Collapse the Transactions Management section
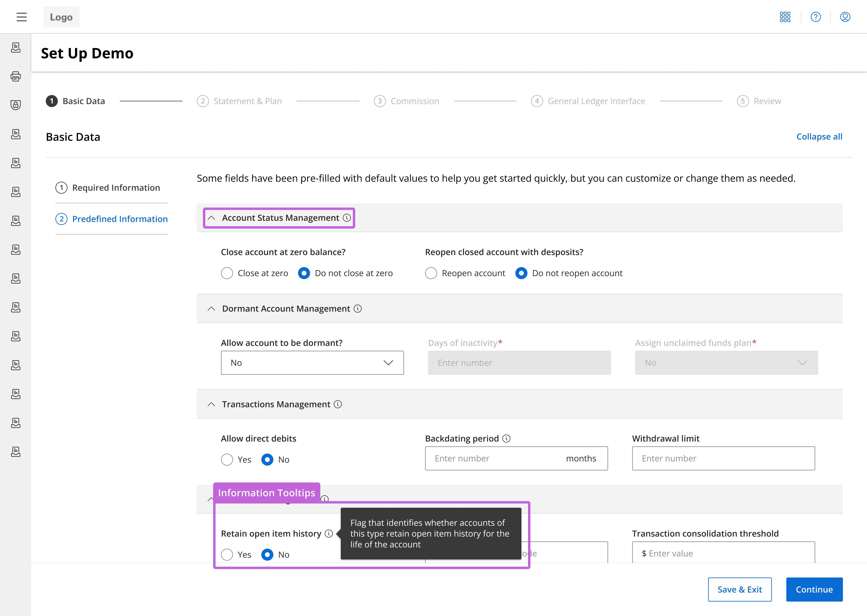867x616 pixels. 211,404
